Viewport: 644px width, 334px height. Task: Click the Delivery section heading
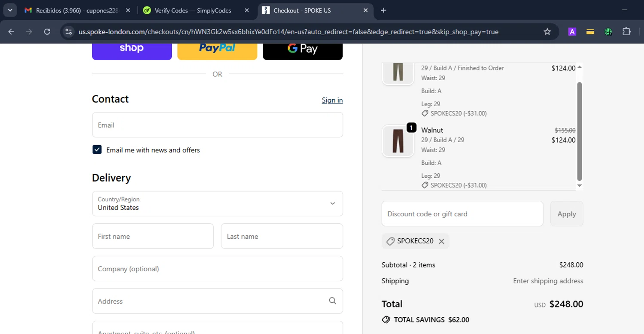[x=111, y=178]
